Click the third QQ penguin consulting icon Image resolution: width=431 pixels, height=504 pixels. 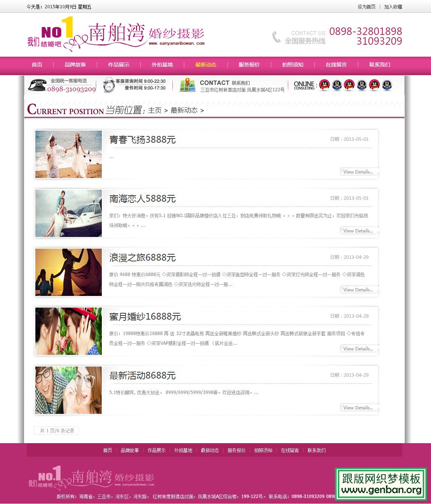tap(349, 85)
